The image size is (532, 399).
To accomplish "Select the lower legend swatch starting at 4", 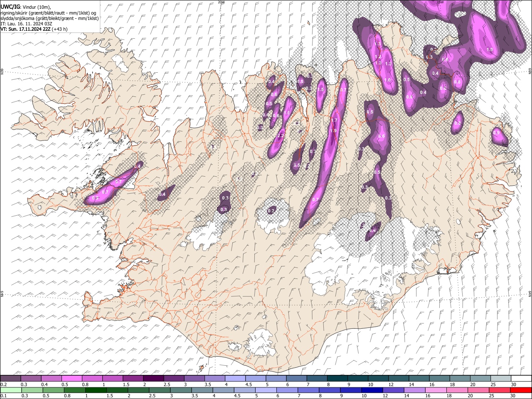I will click(x=223, y=390).
